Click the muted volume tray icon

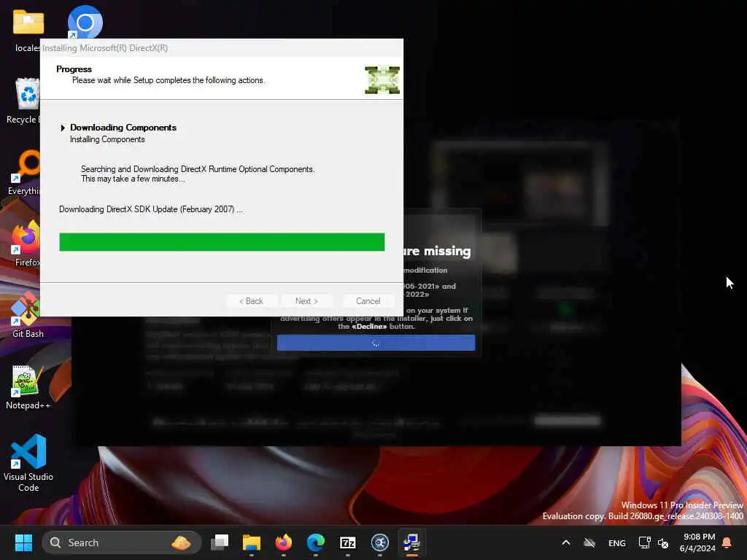click(662, 542)
